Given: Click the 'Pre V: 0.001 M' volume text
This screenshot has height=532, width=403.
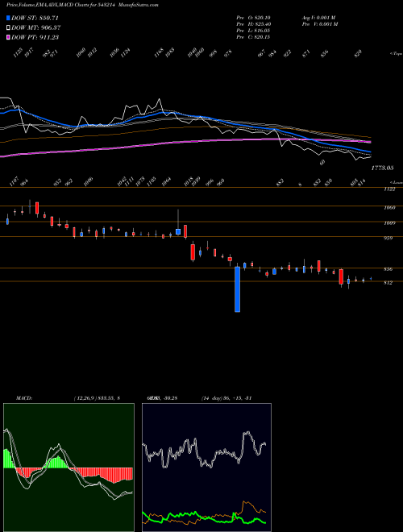Looking at the screenshot, I should click(319, 24).
